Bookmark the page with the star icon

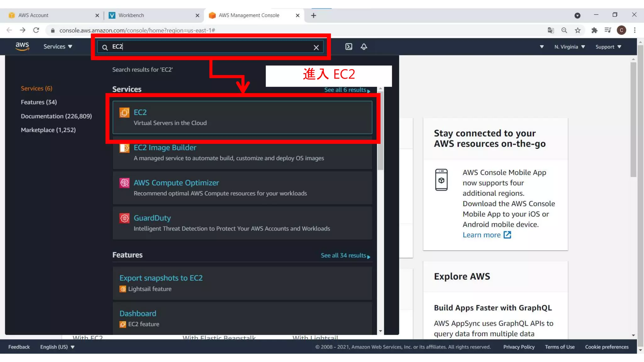[x=578, y=30]
